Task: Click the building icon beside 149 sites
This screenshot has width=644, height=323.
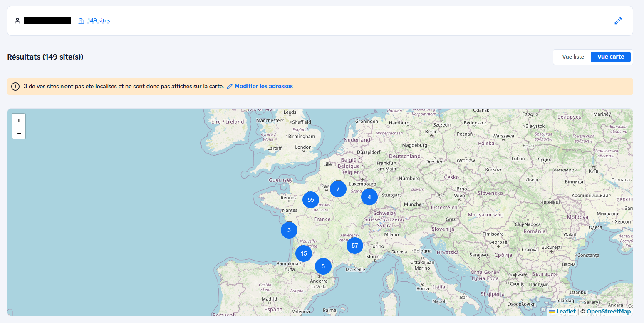Action: tap(81, 21)
